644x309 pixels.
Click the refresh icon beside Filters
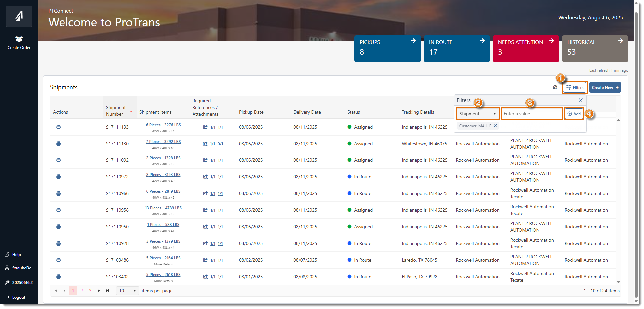(555, 87)
